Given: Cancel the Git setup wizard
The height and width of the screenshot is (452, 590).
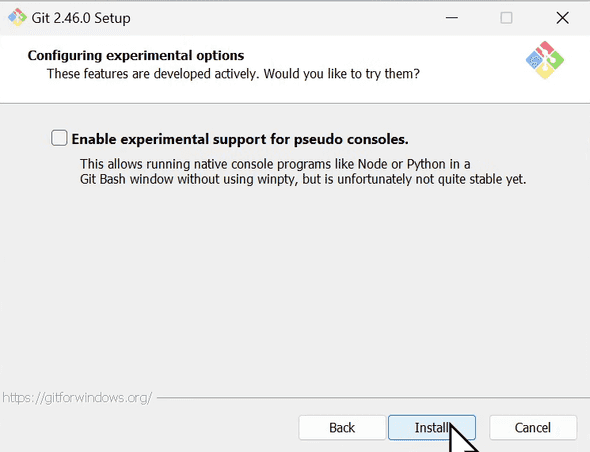Looking at the screenshot, I should coord(533,428).
